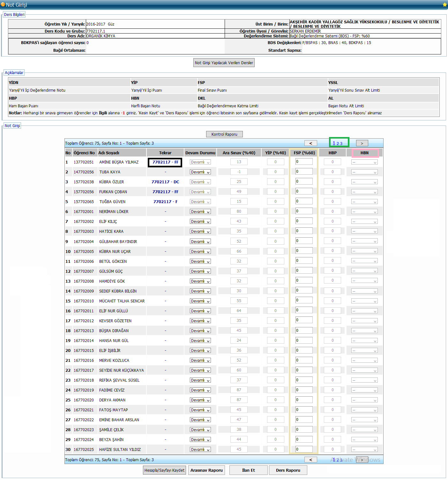Click Tekrar column header
The width and height of the screenshot is (448, 480).
point(165,153)
